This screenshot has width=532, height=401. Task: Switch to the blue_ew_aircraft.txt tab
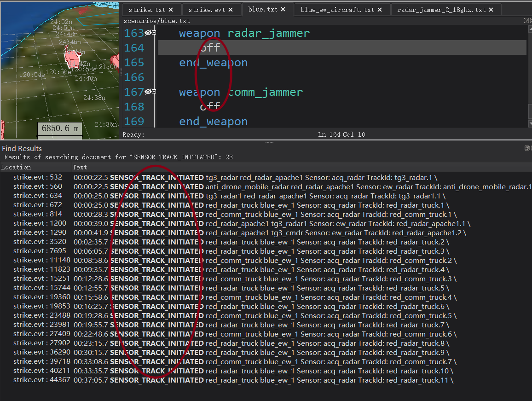click(337, 10)
